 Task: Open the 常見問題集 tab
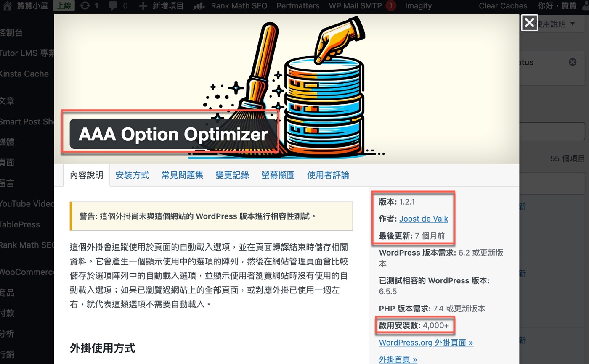click(182, 175)
